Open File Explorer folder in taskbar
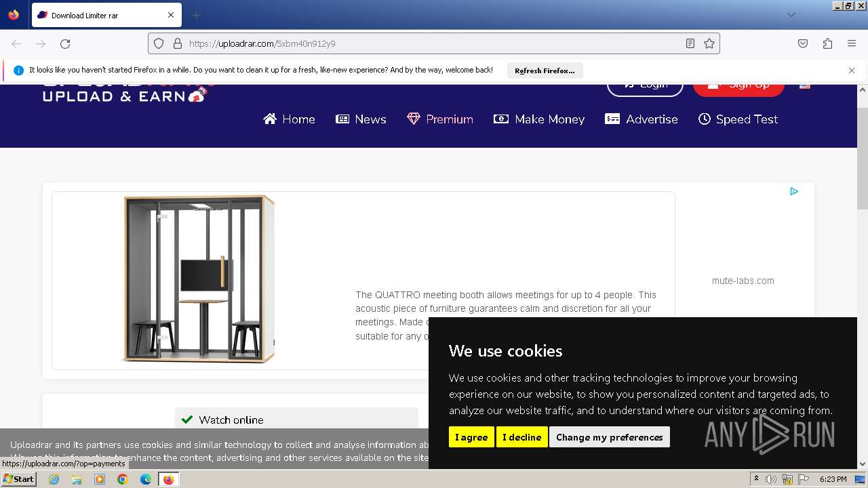868x488 pixels. click(77, 479)
